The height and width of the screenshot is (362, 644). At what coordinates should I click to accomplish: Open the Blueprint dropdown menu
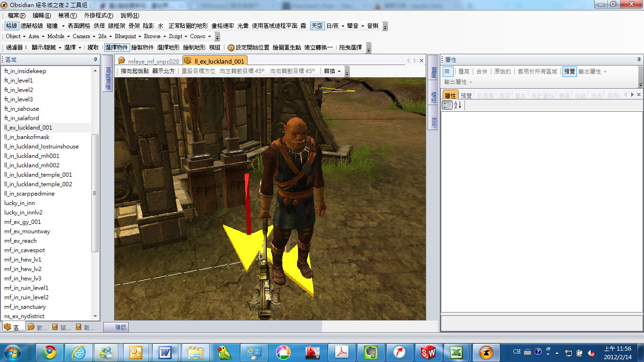tap(128, 36)
